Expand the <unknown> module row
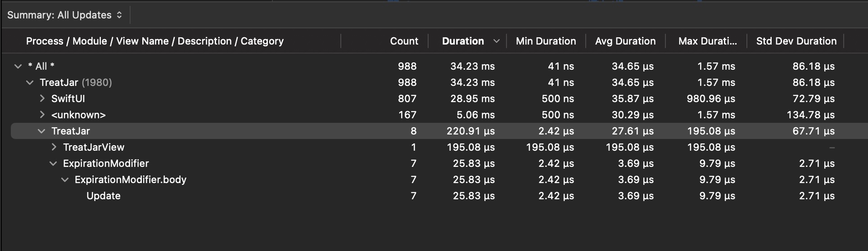Viewport: 868px width, 251px height. pyautogui.click(x=42, y=115)
